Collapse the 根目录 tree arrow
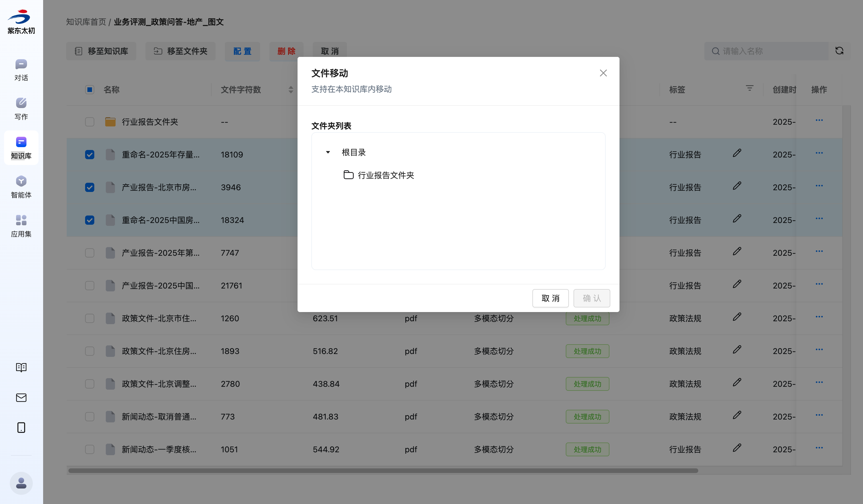The width and height of the screenshot is (863, 504). (x=328, y=152)
